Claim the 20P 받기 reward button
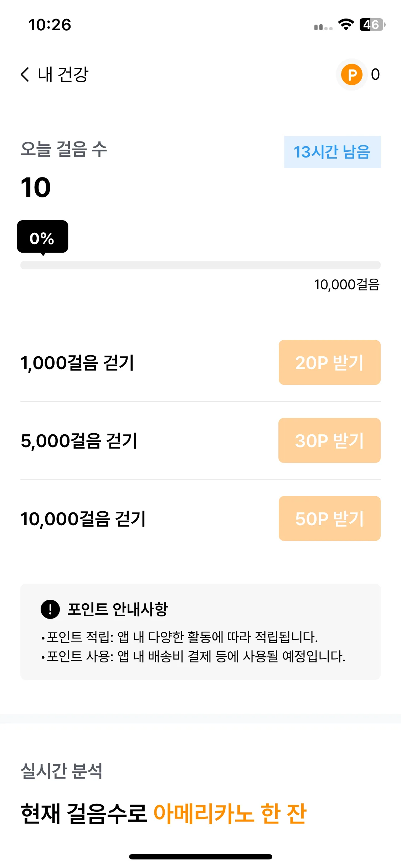 pyautogui.click(x=329, y=362)
